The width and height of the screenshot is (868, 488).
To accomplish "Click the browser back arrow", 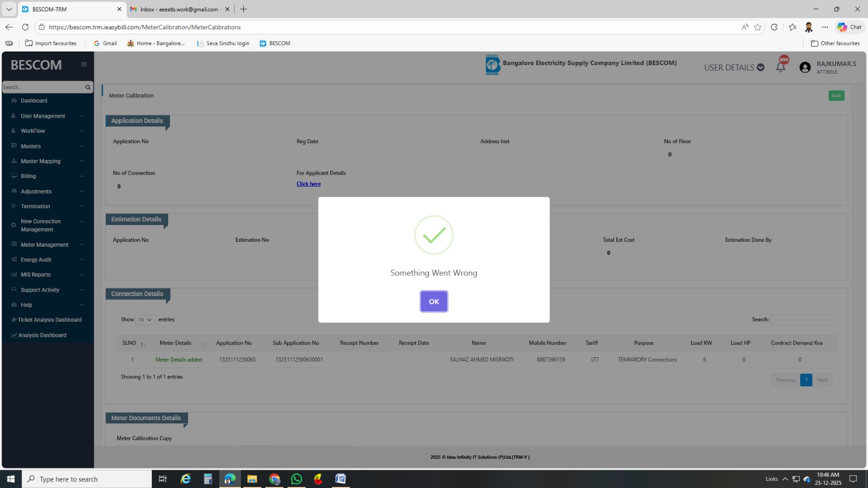I will [9, 27].
